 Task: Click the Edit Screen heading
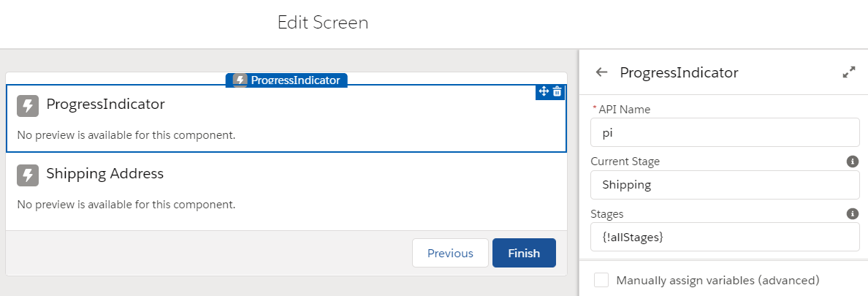click(x=323, y=23)
